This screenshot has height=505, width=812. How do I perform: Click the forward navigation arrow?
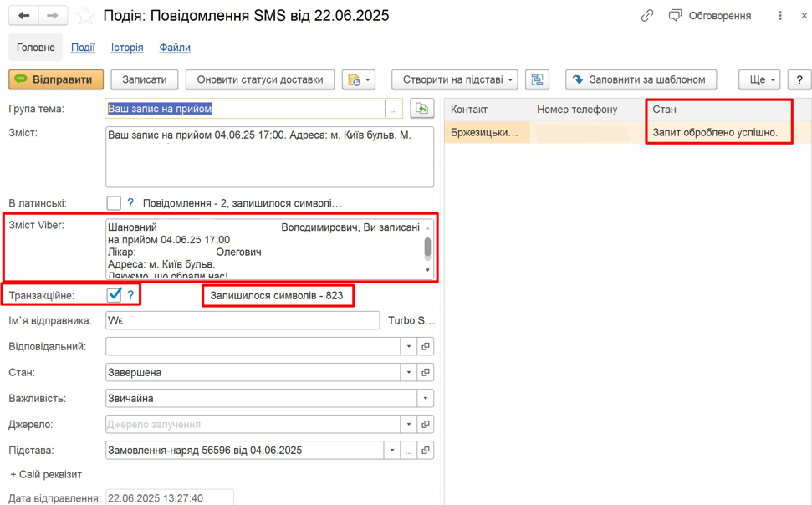pyautogui.click(x=53, y=16)
